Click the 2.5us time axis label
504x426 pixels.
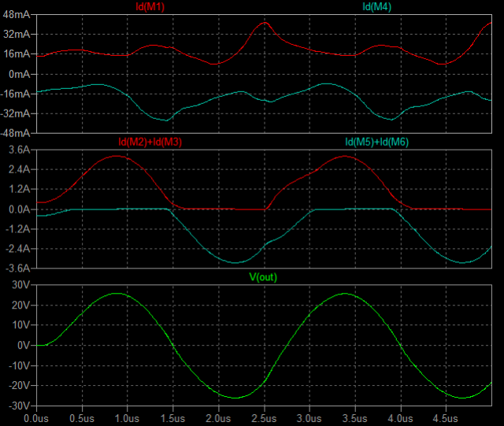[265, 418]
